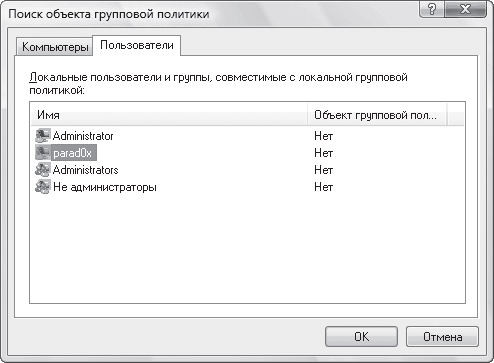Sort list by the Имя column header
494x363 pixels.
point(169,115)
